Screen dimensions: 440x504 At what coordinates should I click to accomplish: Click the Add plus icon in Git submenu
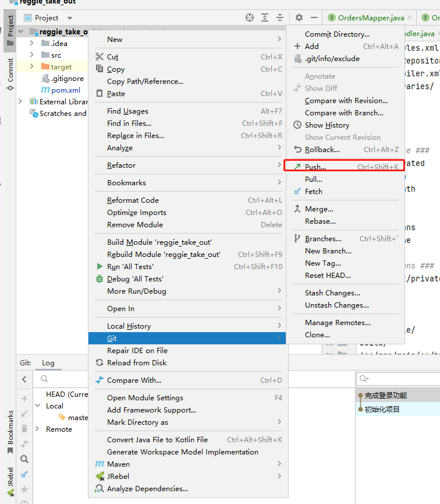(297, 46)
